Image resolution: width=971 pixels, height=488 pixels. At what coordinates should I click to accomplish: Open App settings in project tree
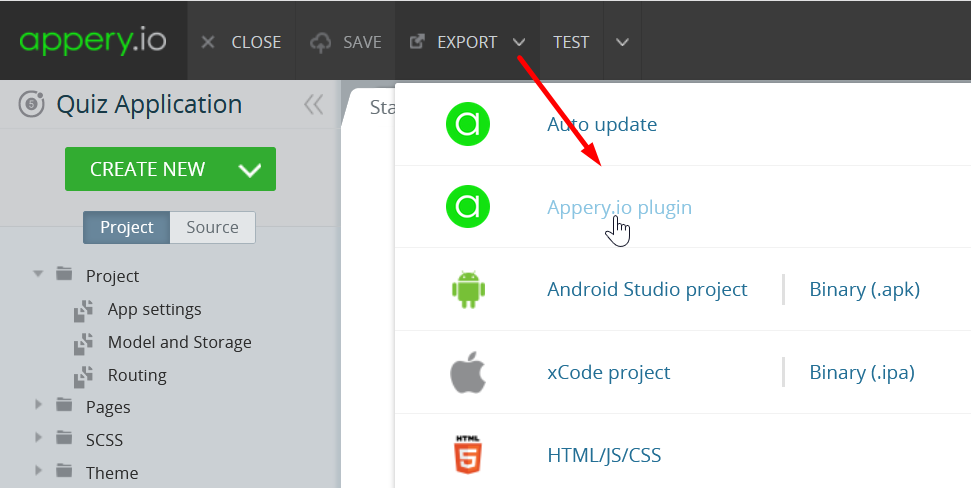click(154, 309)
